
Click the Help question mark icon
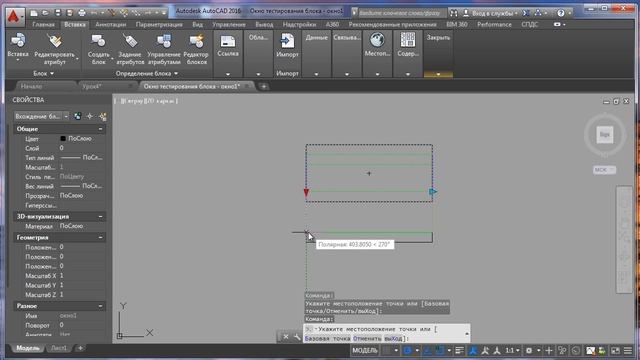point(561,13)
